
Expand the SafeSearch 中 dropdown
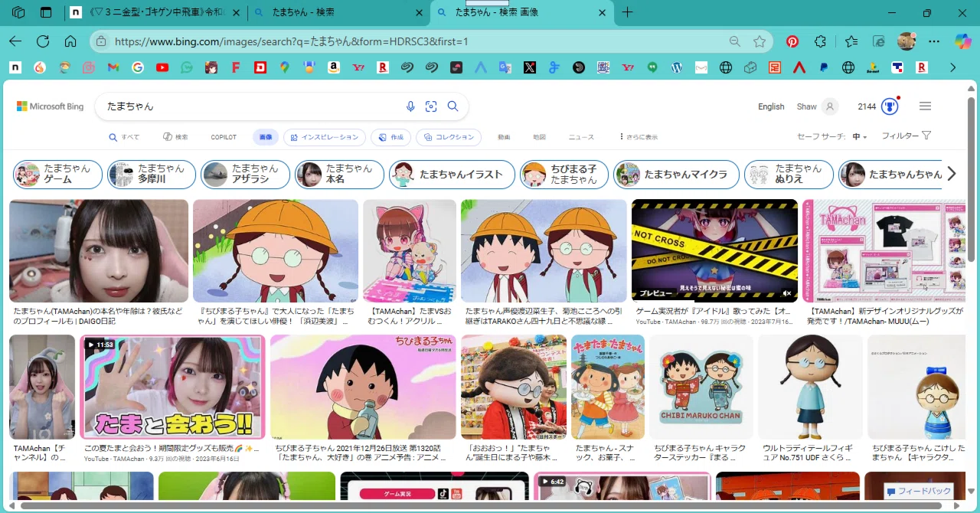point(860,137)
